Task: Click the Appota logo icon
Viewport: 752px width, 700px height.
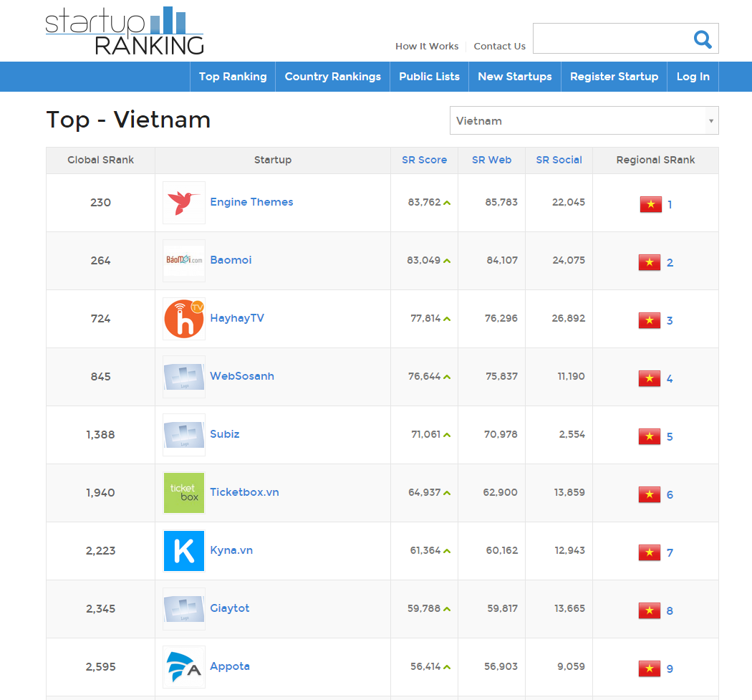Action: pos(183,666)
